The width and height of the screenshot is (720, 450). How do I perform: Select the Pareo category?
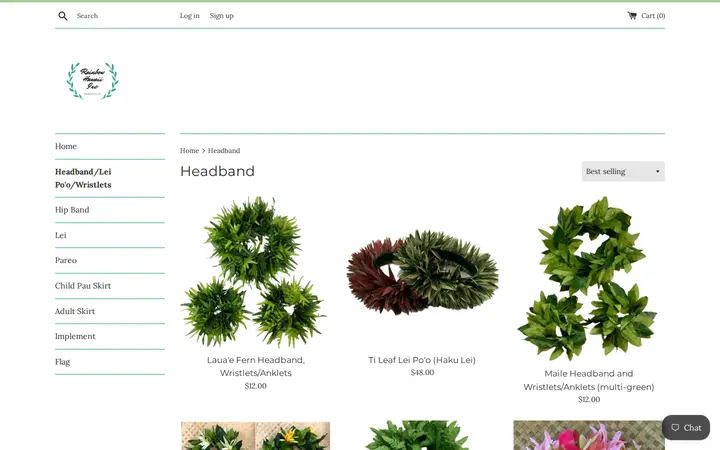coord(66,260)
